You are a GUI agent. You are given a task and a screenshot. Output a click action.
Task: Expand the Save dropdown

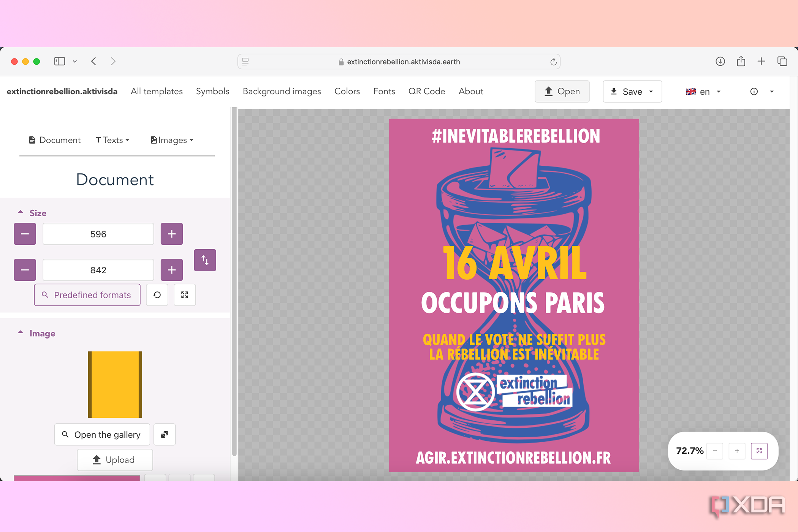coord(632,92)
